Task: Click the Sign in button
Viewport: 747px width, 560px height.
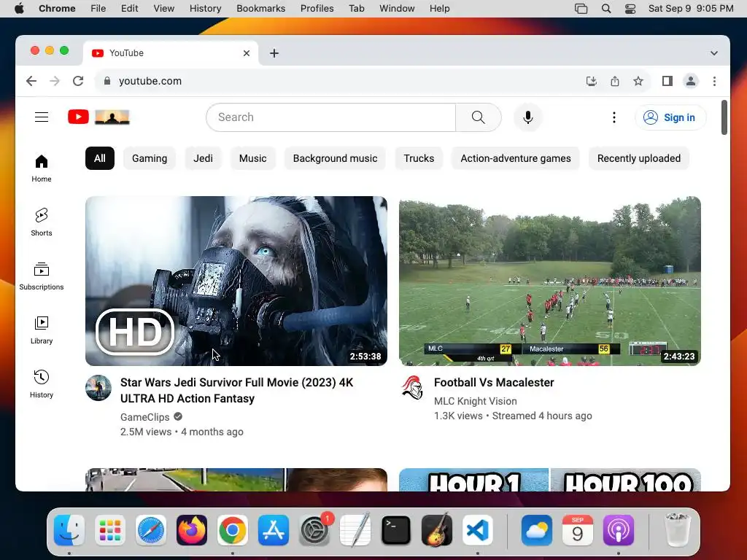Action: 670,117
